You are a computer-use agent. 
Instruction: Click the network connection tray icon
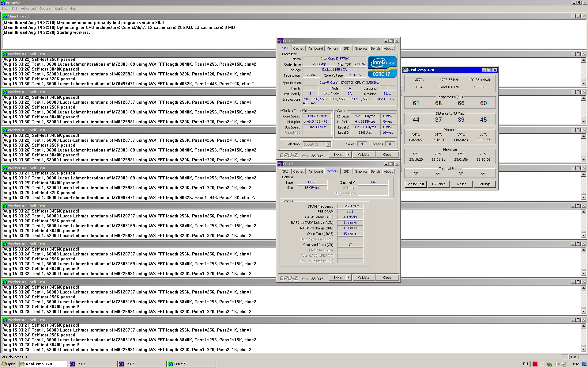coord(564,364)
